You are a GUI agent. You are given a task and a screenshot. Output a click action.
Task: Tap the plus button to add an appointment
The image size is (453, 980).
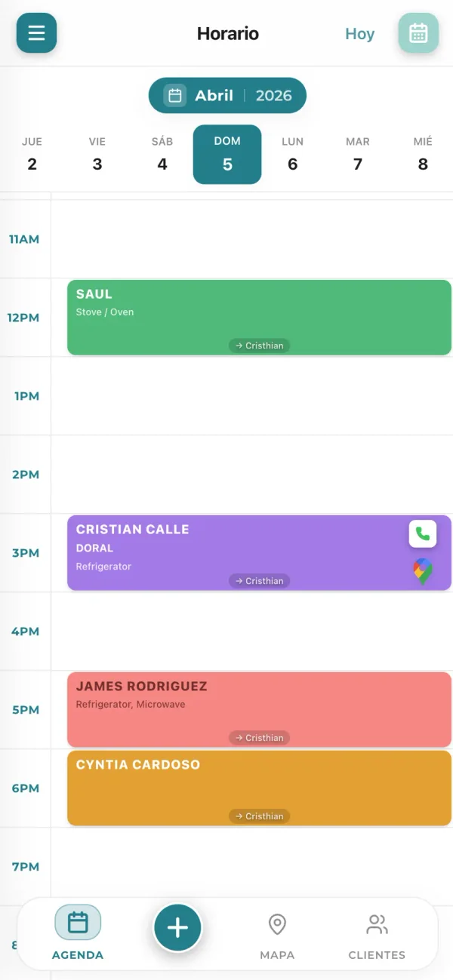177,928
